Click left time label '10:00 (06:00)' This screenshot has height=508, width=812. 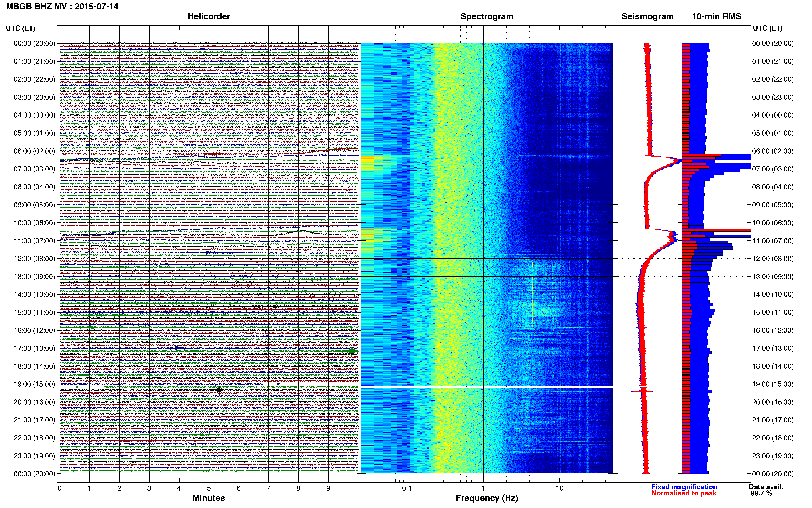(x=34, y=223)
